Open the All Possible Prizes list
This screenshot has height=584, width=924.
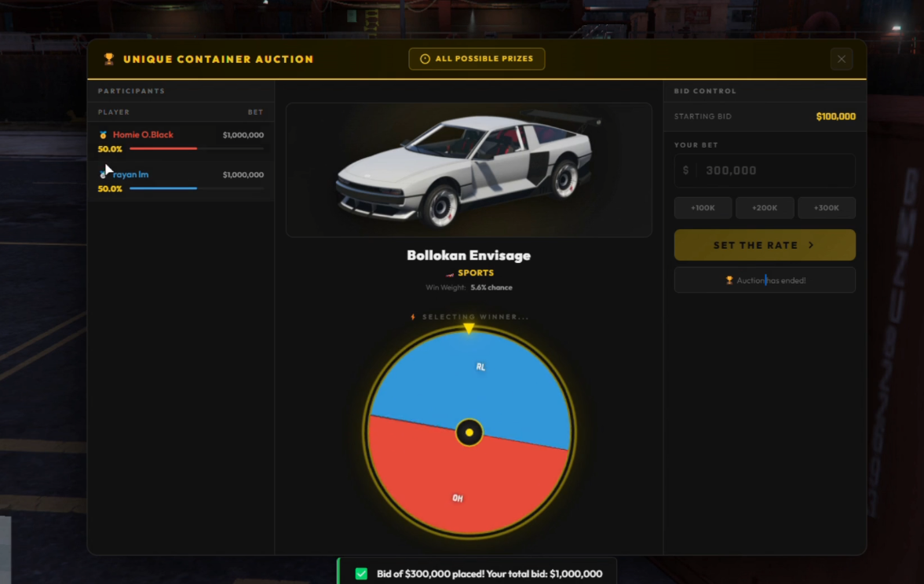coord(477,59)
